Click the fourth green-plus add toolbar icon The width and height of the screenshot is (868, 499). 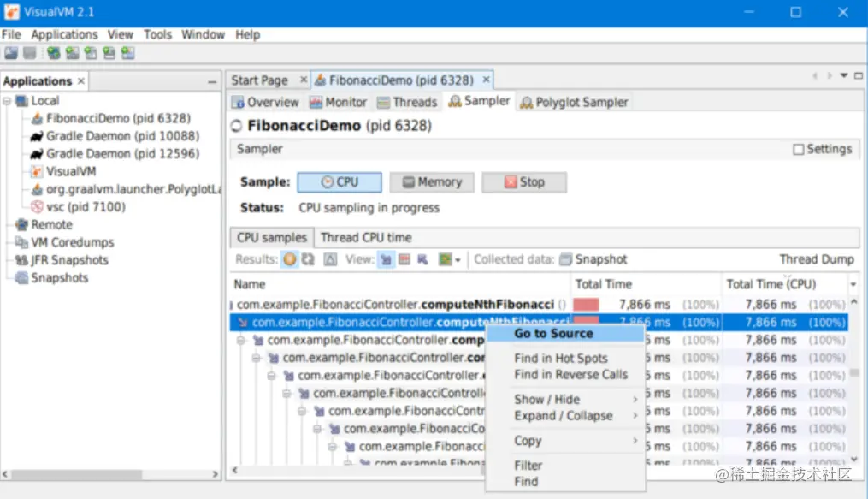109,53
